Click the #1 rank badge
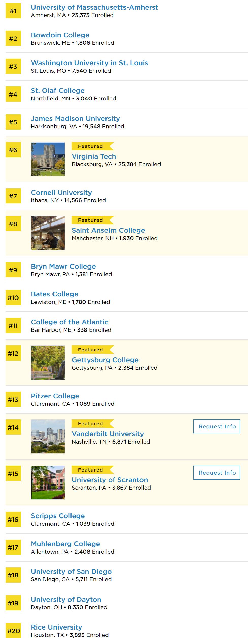This screenshot has height=644, width=248. pyautogui.click(x=13, y=11)
